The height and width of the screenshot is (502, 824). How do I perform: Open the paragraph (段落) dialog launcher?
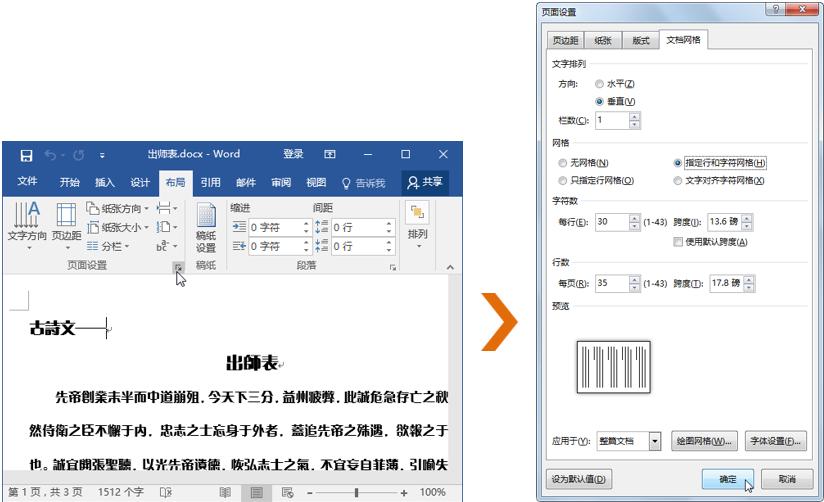click(x=393, y=268)
